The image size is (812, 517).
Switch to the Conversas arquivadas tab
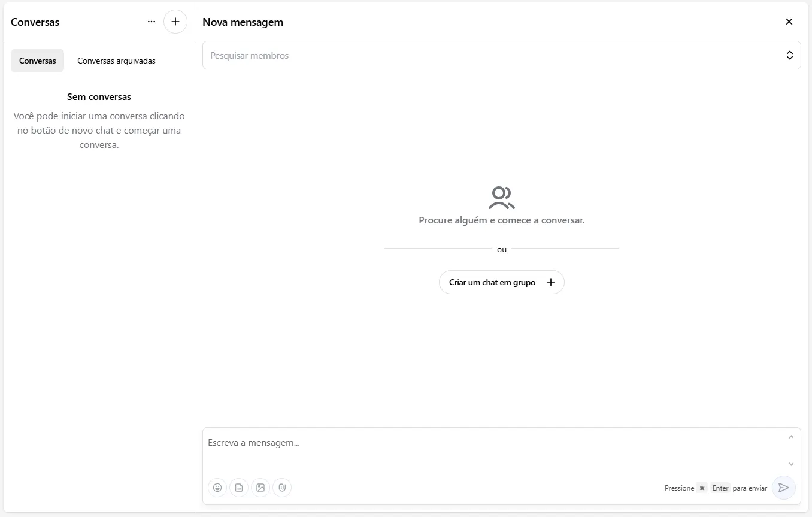tap(116, 61)
